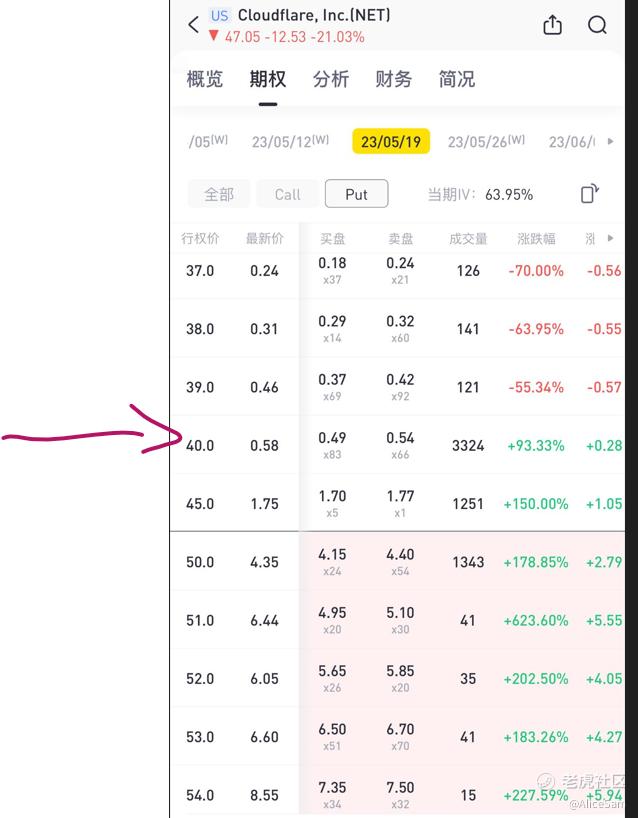Viewport: 638px width, 818px height.
Task: Tap bid price 6.50 x51
Action: click(332, 737)
